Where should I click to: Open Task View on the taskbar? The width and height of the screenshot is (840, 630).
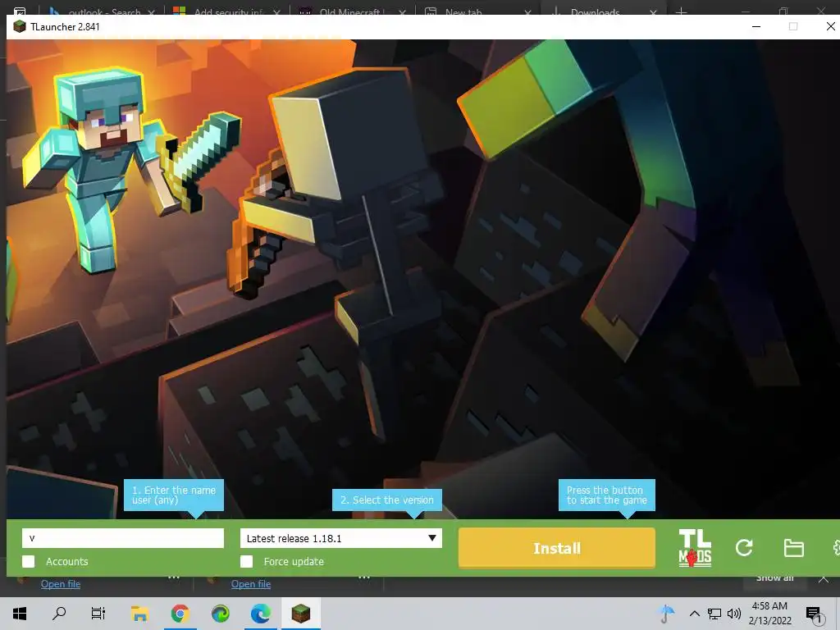pos(98,613)
